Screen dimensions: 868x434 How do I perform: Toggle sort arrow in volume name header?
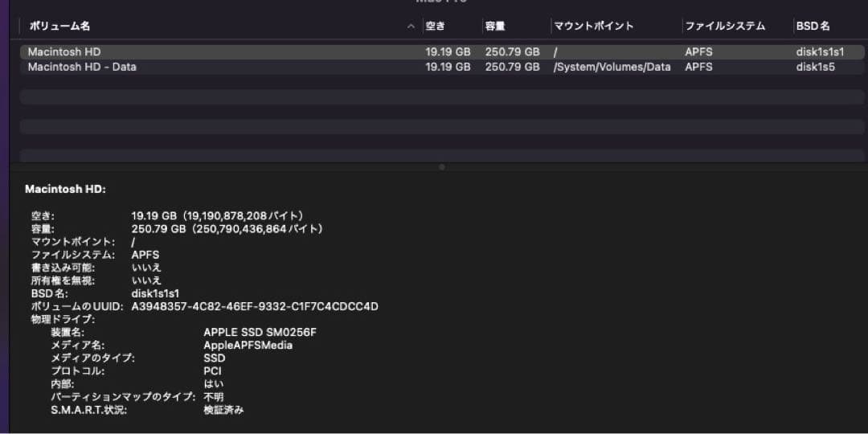click(411, 26)
